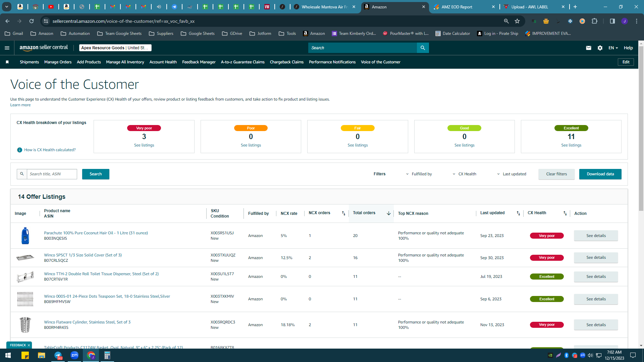Open the Chrome extensions puzzle icon
The image size is (644, 362).
[594, 21]
